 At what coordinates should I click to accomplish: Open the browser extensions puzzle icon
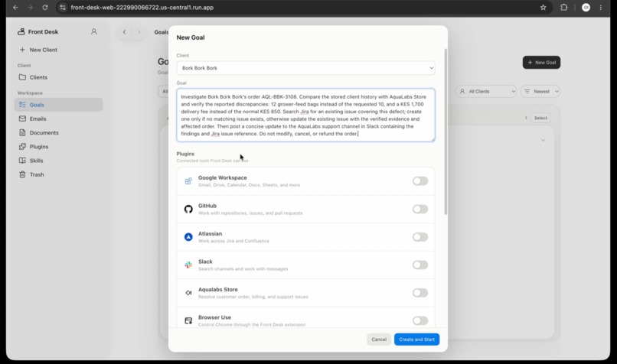click(x=564, y=8)
